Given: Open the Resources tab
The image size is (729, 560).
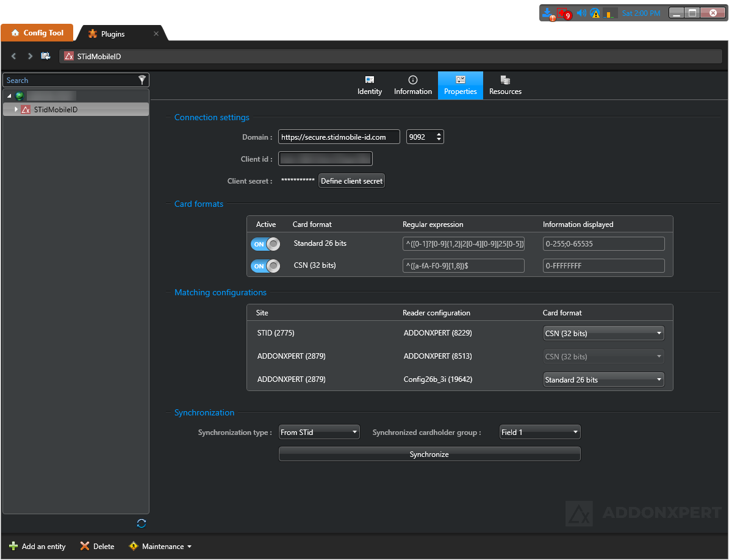Looking at the screenshot, I should [x=505, y=85].
